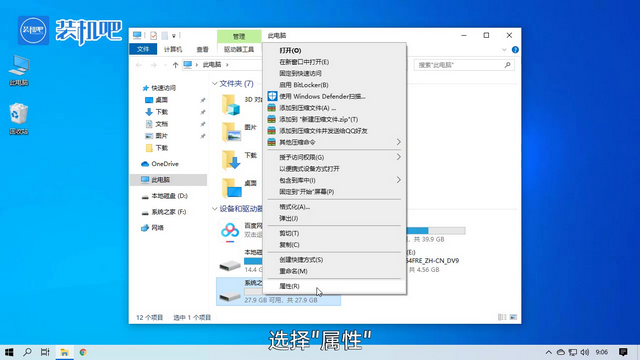
Task: Open the 3D objects folder icon
Action: (x=231, y=105)
